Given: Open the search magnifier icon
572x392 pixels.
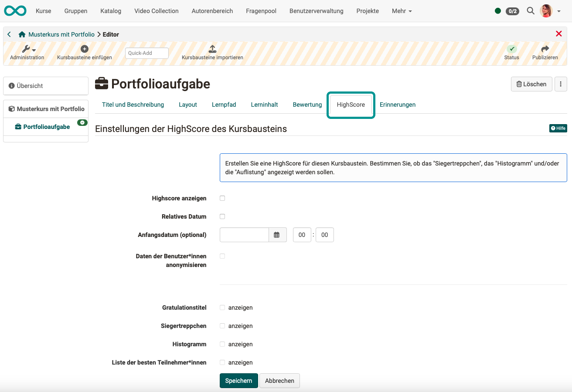Looking at the screenshot, I should click(530, 11).
